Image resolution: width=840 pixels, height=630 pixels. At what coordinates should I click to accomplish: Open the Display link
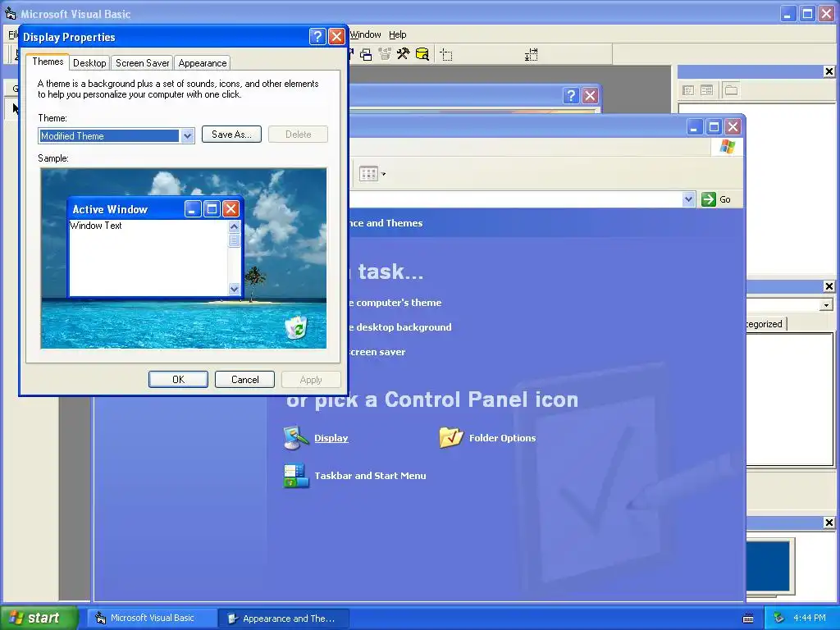pyautogui.click(x=331, y=438)
